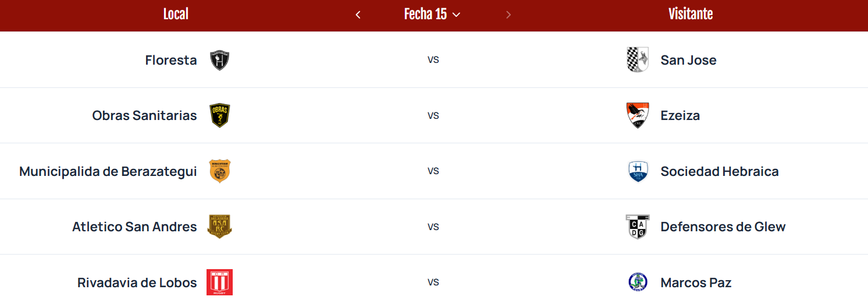Click the San Jose checkered crest
This screenshot has width=868, height=307.
[638, 60]
